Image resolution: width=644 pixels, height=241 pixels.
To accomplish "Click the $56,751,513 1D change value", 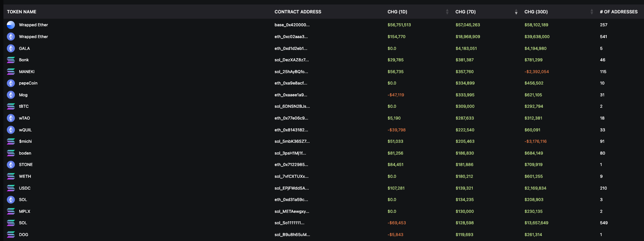I will pyautogui.click(x=399, y=25).
